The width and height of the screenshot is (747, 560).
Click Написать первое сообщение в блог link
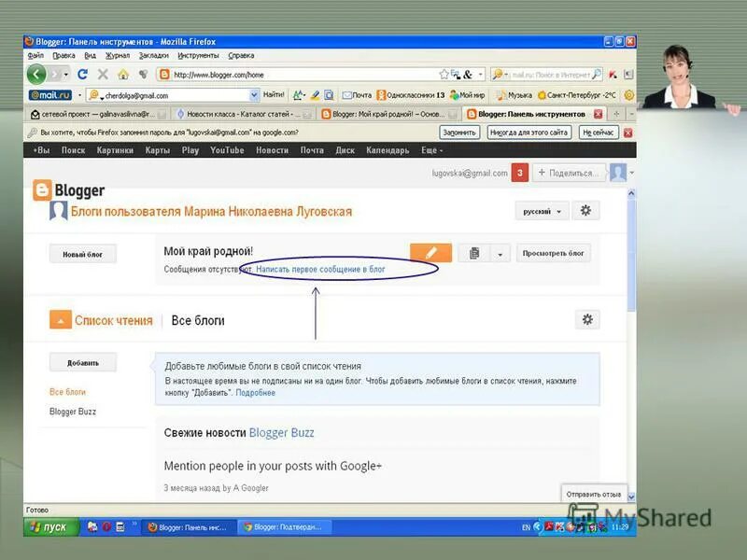coord(320,270)
